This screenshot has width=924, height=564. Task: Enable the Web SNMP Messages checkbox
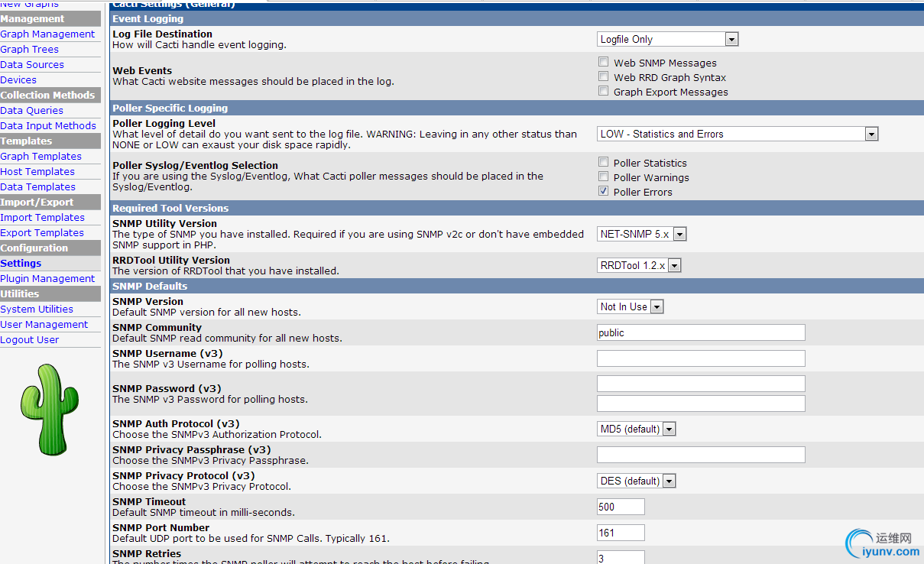tap(604, 62)
